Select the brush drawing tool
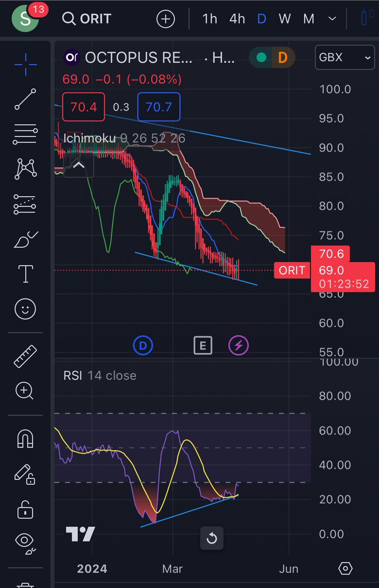 coord(25,239)
